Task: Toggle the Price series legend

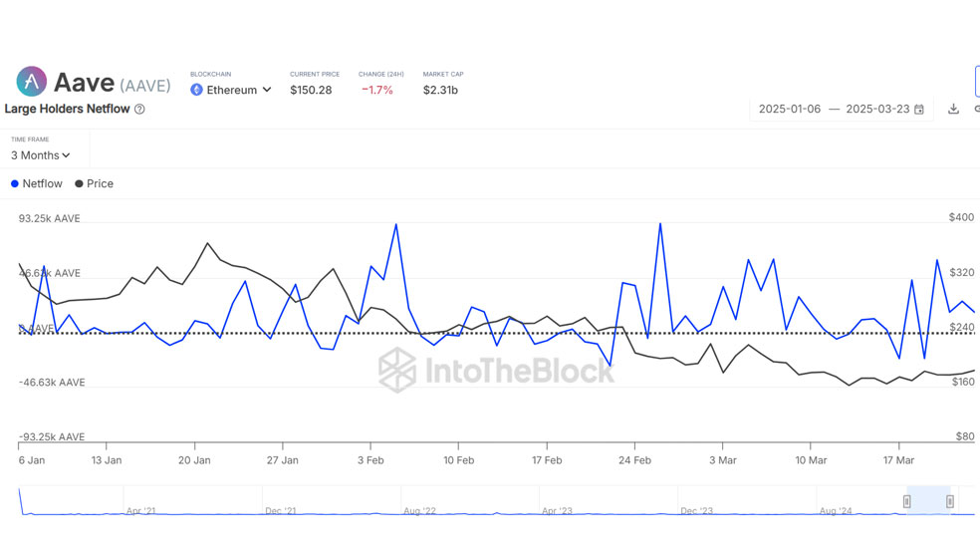Action: pos(95,183)
